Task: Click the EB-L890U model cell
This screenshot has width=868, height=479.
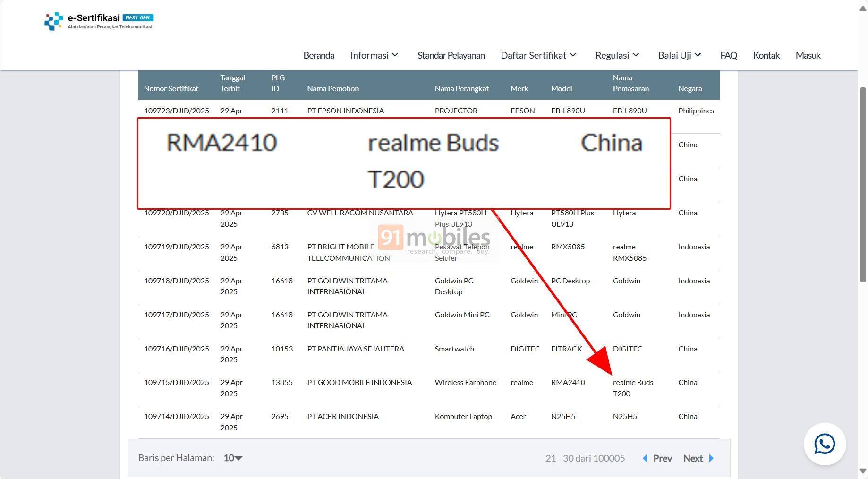Action: point(568,111)
